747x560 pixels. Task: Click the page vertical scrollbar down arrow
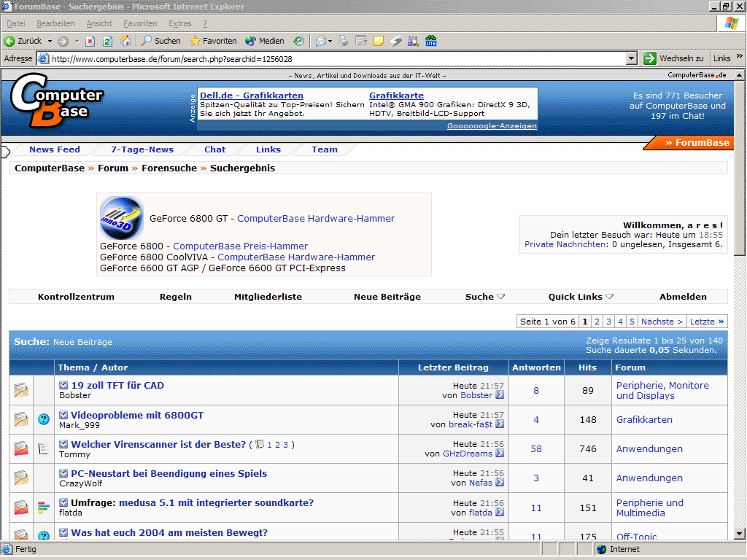pos(739,533)
